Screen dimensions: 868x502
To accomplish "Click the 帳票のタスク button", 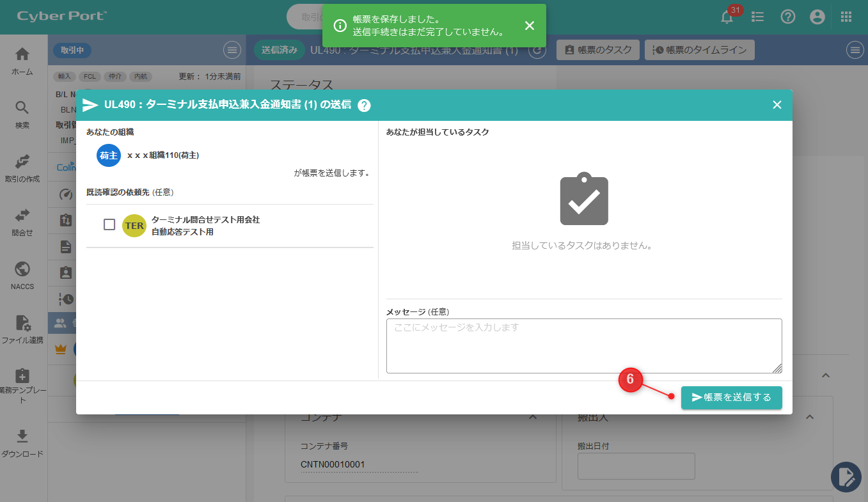I will point(598,50).
